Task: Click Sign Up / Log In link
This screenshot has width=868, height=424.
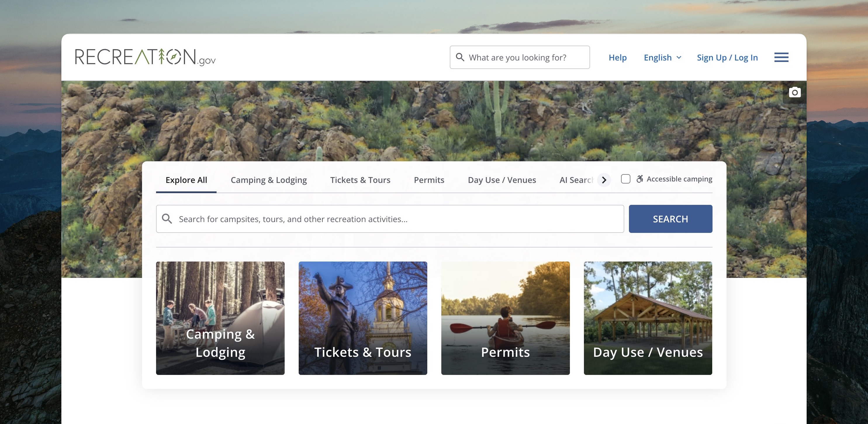Action: point(727,58)
